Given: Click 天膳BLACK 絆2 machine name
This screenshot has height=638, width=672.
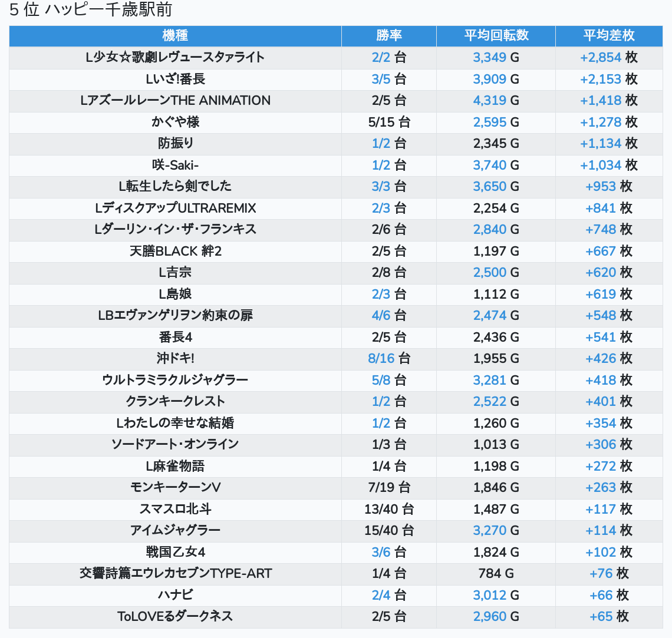Looking at the screenshot, I should coord(175,252).
